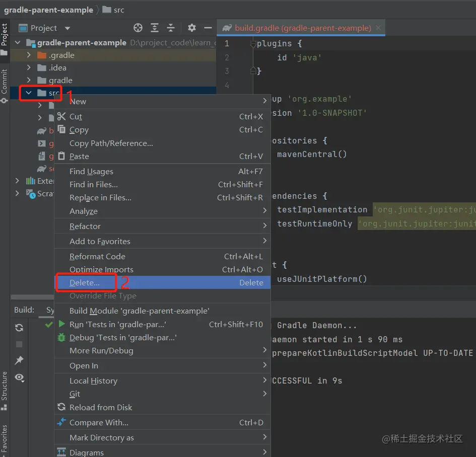The height and width of the screenshot is (457, 476).
Task: Toggle the eye view icon in Build panel
Action: point(20,377)
